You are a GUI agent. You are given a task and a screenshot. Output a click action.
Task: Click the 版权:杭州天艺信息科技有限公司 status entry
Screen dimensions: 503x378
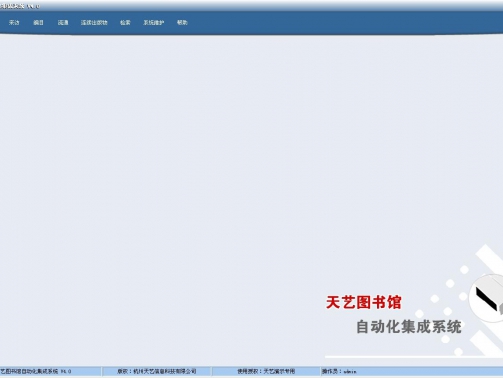click(x=157, y=371)
